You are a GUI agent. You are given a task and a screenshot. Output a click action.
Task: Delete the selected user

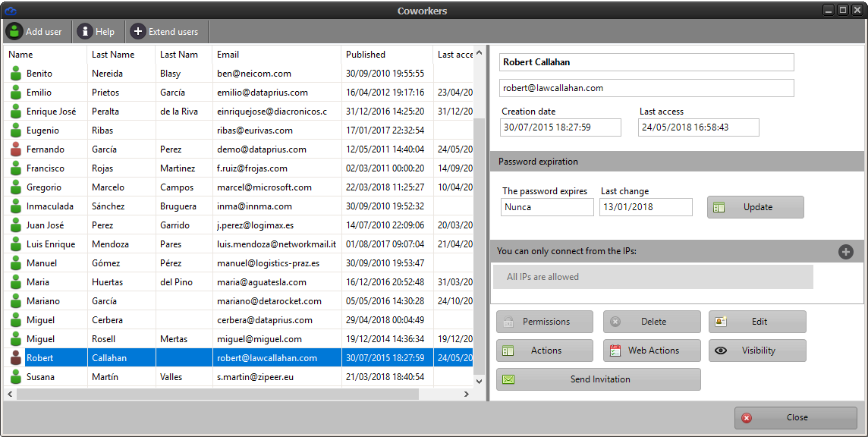[652, 321]
